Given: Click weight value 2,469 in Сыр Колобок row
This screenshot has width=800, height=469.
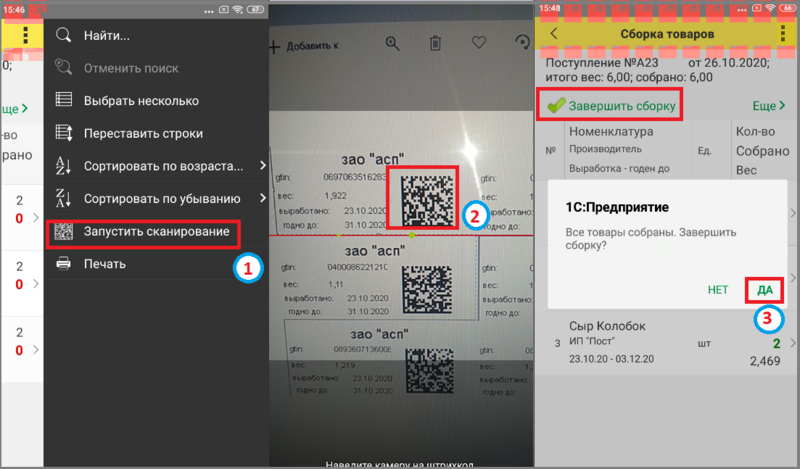Looking at the screenshot, I should tap(765, 361).
